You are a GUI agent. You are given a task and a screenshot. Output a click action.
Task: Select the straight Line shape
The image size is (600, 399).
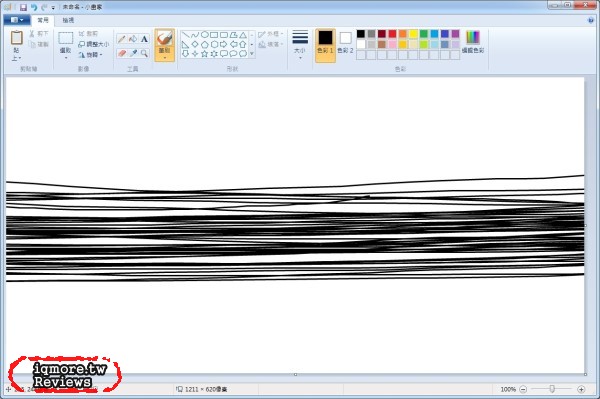tap(186, 35)
